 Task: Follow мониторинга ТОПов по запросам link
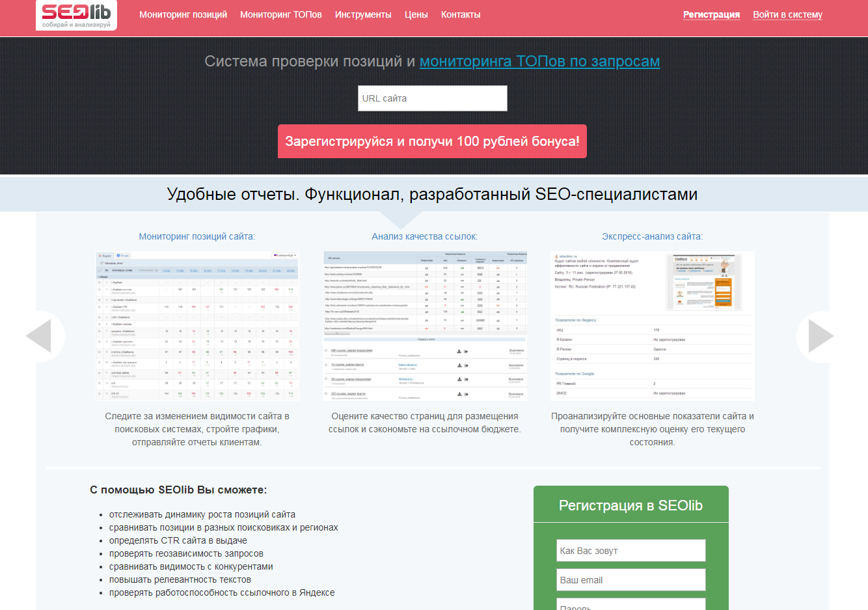[539, 61]
